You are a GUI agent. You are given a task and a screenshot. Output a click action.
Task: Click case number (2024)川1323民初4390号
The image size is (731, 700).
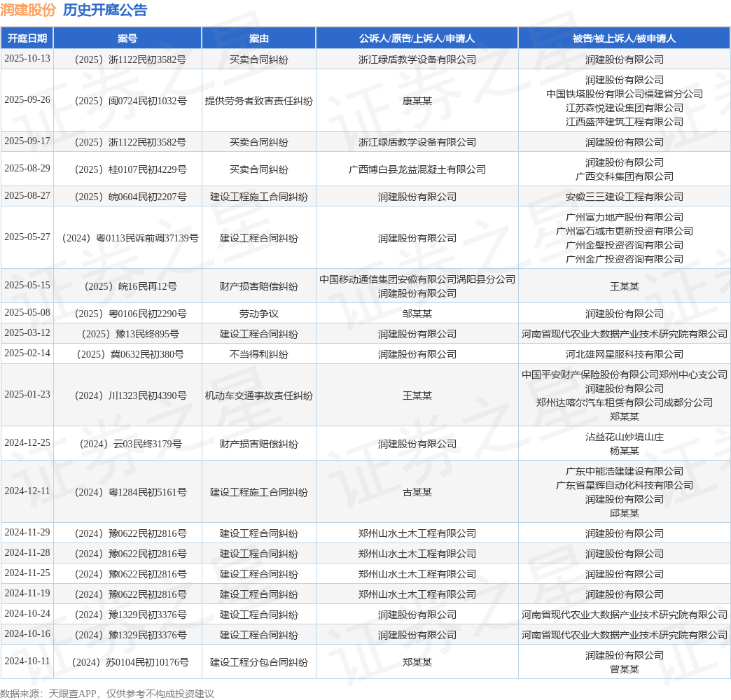point(130,395)
